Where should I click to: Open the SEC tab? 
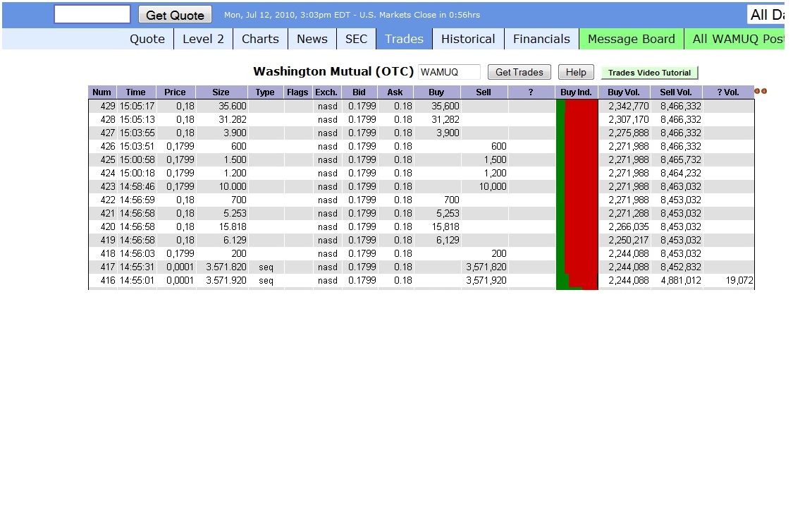356,39
